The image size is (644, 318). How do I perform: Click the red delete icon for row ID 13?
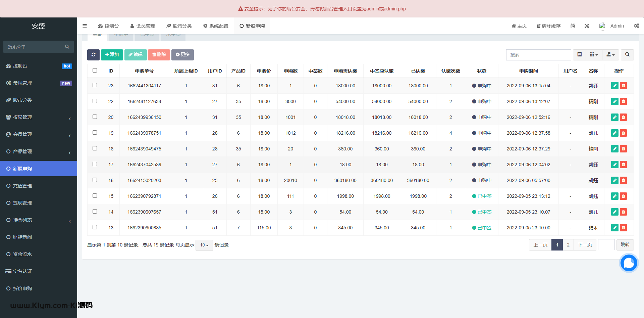click(x=623, y=228)
